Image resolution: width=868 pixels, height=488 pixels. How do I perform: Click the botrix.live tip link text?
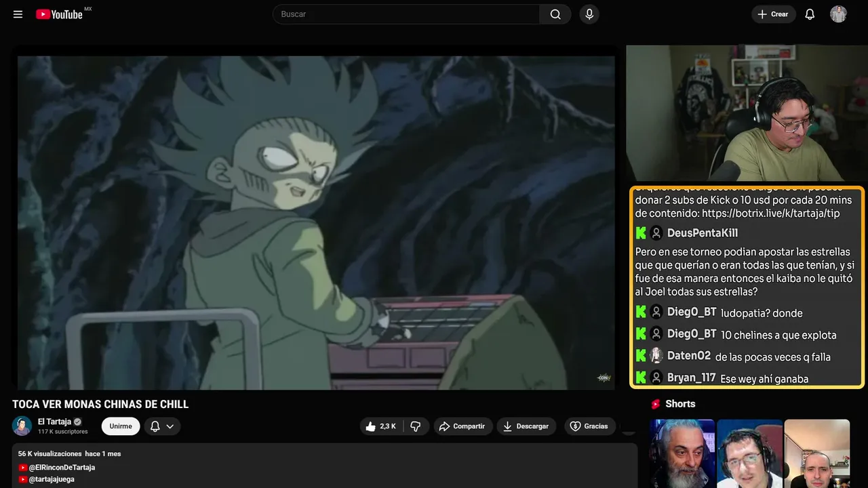pos(771,213)
